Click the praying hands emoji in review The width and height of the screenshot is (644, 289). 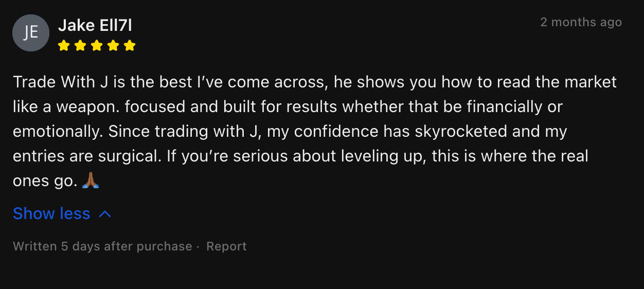point(91,180)
